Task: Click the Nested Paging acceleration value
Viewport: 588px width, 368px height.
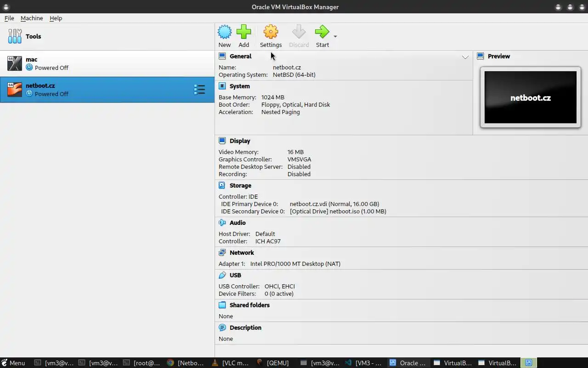Action: 281,112
